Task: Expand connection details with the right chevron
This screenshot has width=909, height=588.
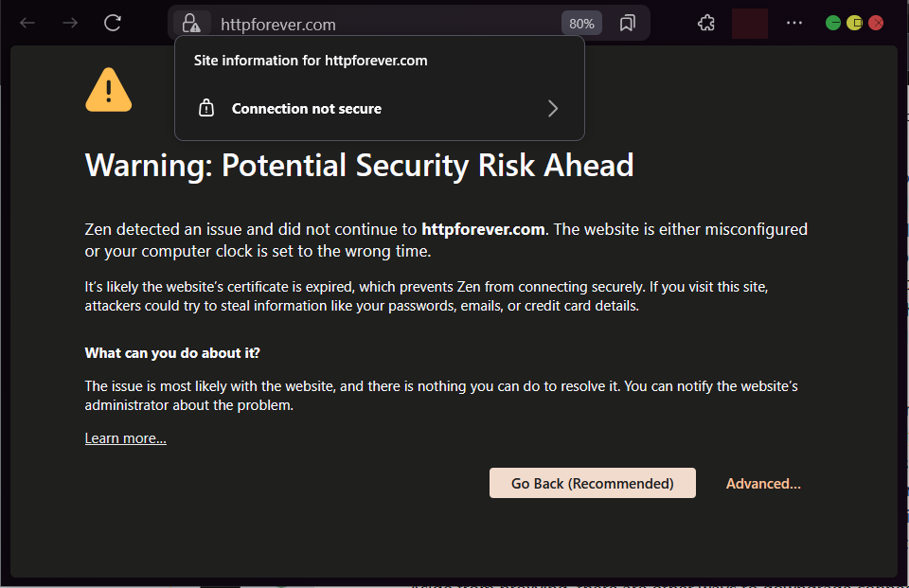Action: (x=552, y=109)
